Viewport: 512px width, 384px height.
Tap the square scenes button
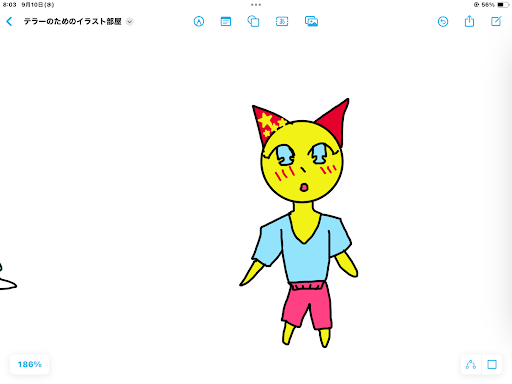(x=492, y=364)
